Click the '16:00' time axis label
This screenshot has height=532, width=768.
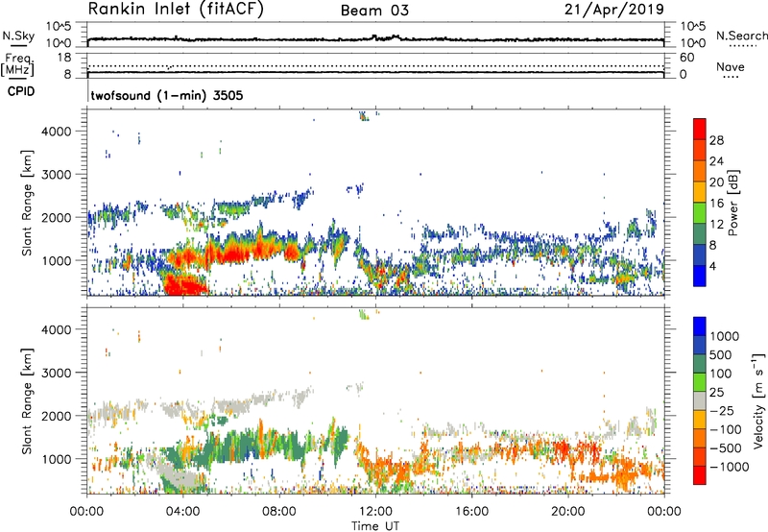coord(471,511)
